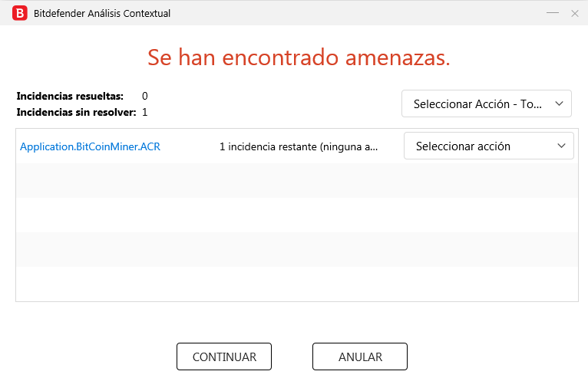This screenshot has width=588, height=391.
Task: Click the 'Incidencias sin resolver:' label
Action: tap(76, 113)
